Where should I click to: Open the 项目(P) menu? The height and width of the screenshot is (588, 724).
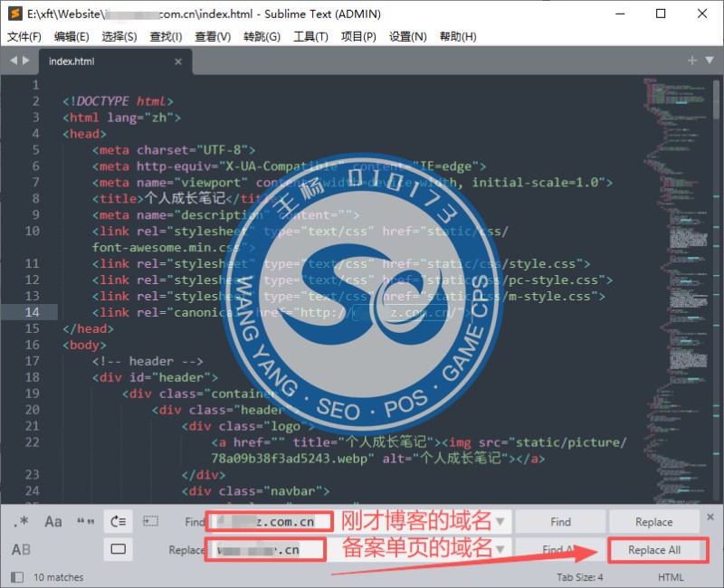pos(358,36)
